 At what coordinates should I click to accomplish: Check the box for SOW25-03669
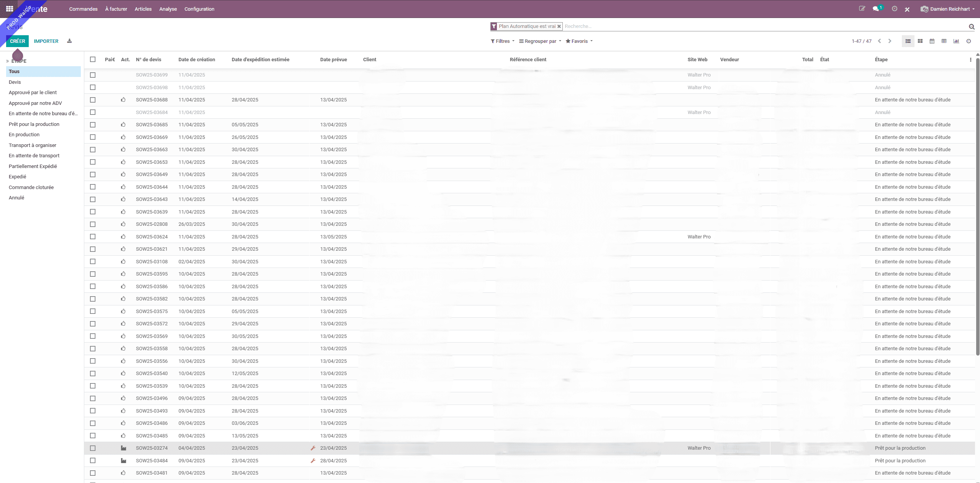pyautogui.click(x=93, y=137)
